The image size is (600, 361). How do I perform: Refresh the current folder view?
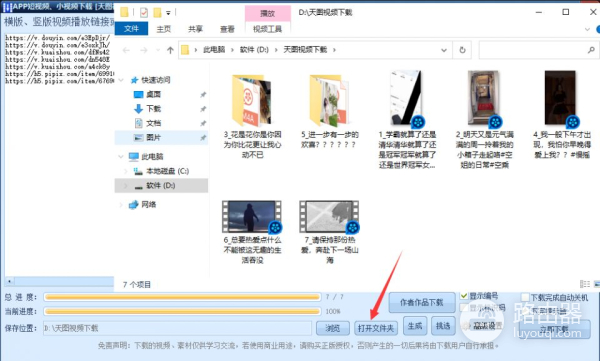pos(462,50)
